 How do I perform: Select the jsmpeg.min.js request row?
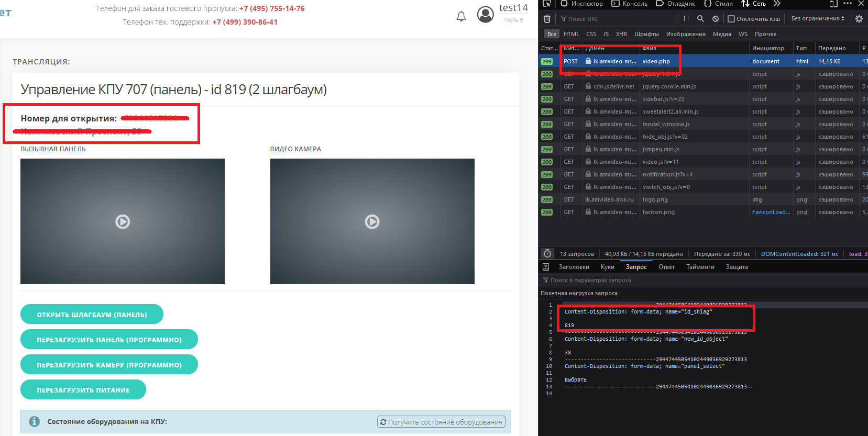[x=703, y=149]
